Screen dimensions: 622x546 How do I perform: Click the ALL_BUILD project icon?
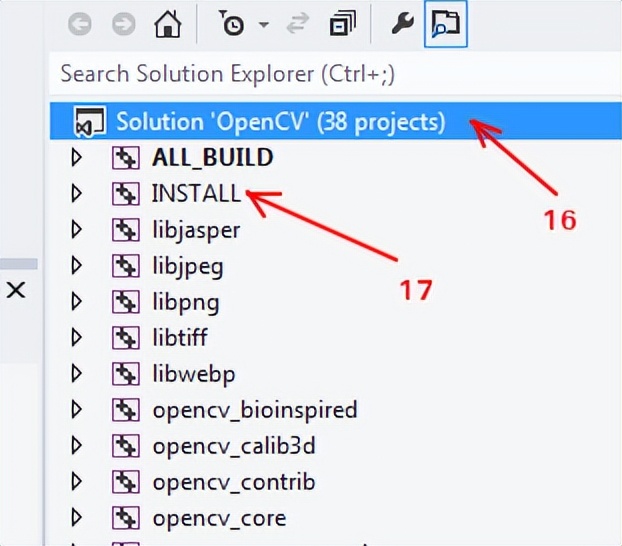click(x=126, y=158)
